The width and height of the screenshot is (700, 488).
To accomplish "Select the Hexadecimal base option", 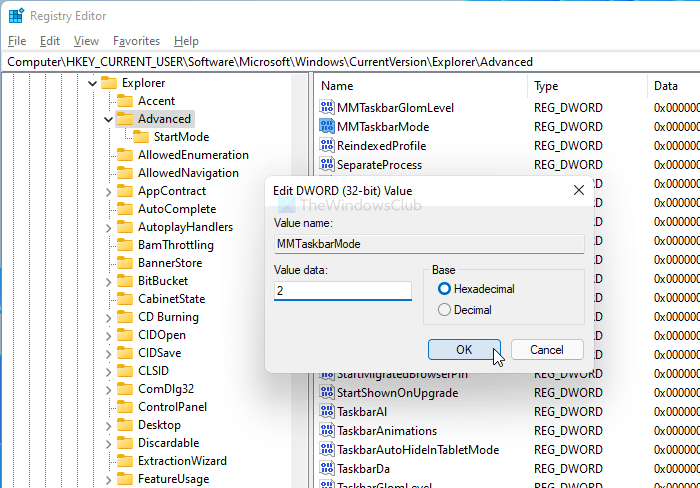I will coord(444,289).
